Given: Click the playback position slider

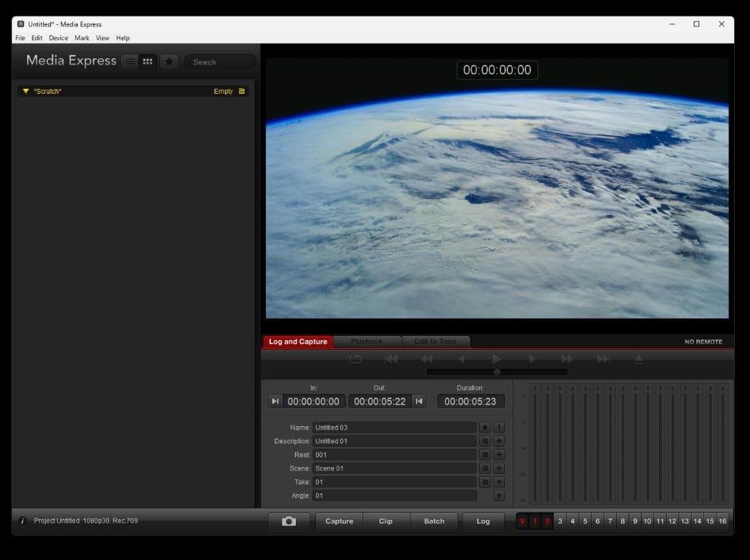Looking at the screenshot, I should coord(497,372).
